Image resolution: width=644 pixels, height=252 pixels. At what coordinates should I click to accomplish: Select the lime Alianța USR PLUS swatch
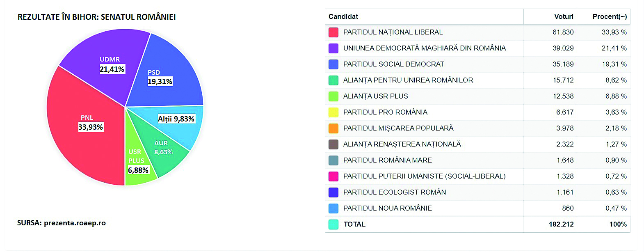click(333, 96)
